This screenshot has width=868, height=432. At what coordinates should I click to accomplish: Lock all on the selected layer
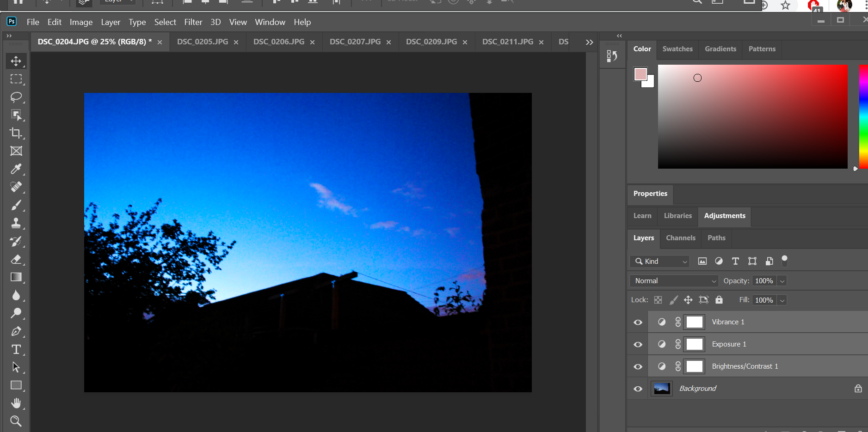pyautogui.click(x=719, y=300)
